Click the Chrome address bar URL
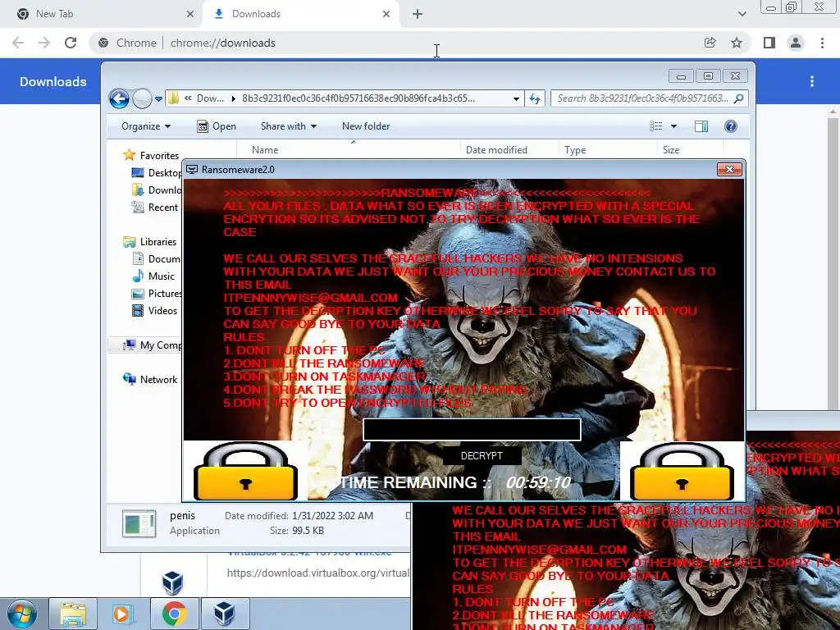840x630 pixels. [x=223, y=43]
